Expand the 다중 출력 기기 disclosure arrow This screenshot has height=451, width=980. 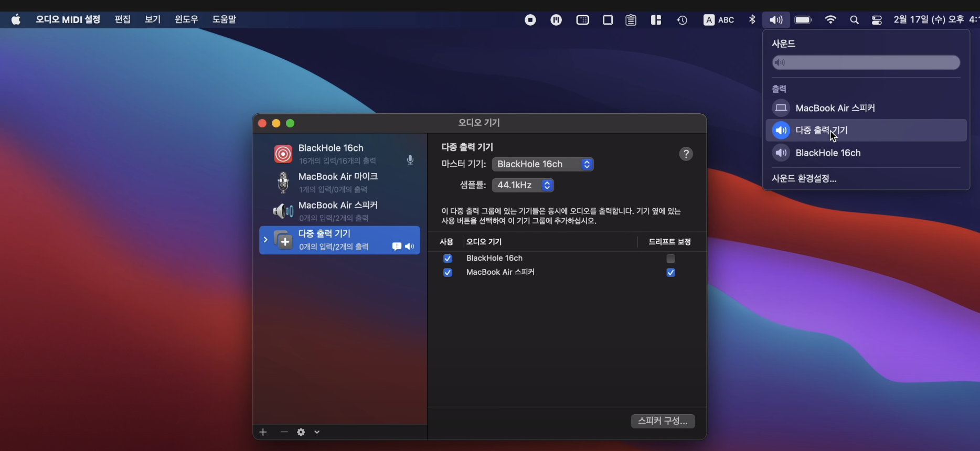click(265, 240)
